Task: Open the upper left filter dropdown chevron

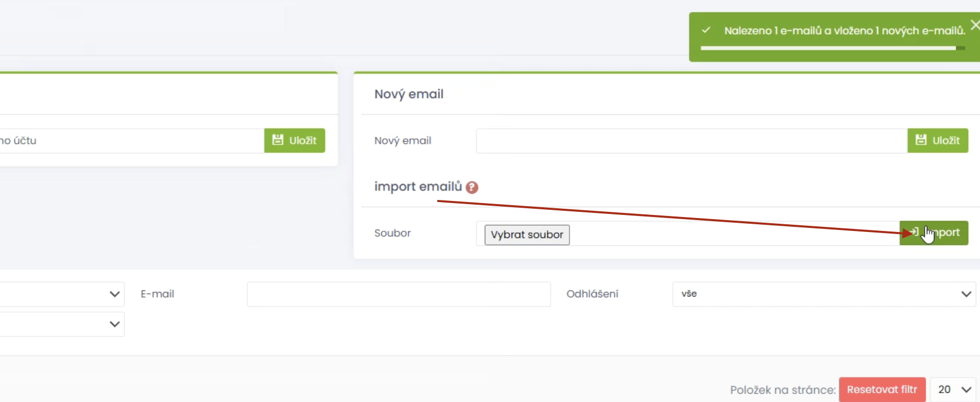Action: (x=115, y=294)
